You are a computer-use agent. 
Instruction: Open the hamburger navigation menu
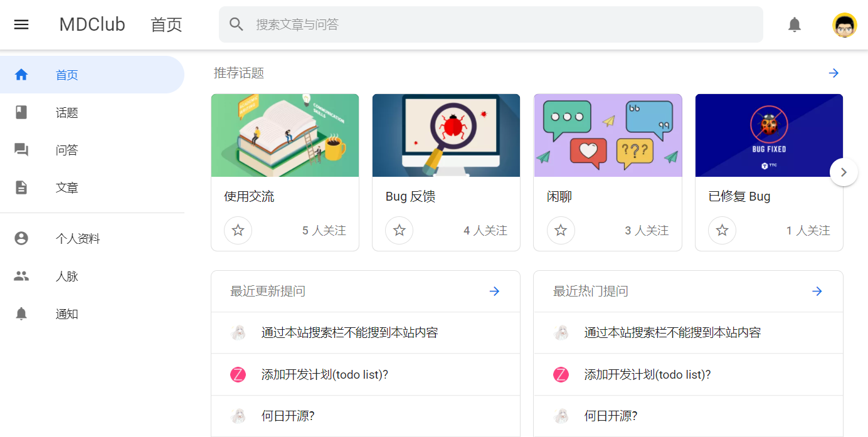click(x=21, y=24)
